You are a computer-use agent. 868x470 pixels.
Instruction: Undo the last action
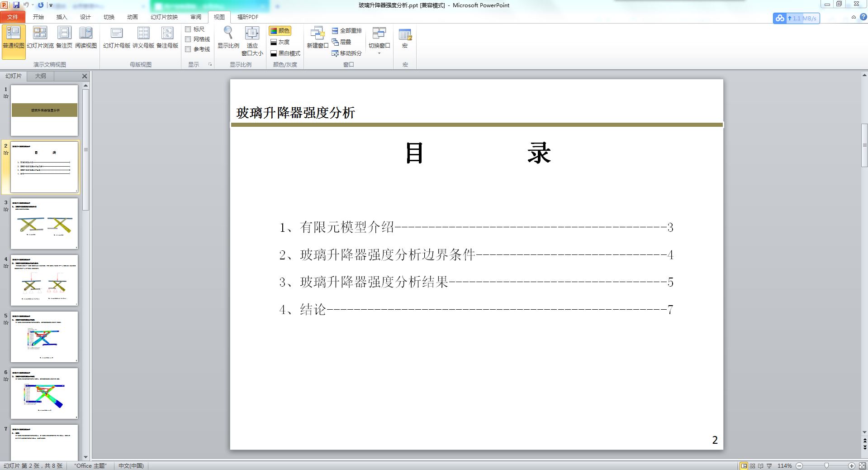(26, 5)
